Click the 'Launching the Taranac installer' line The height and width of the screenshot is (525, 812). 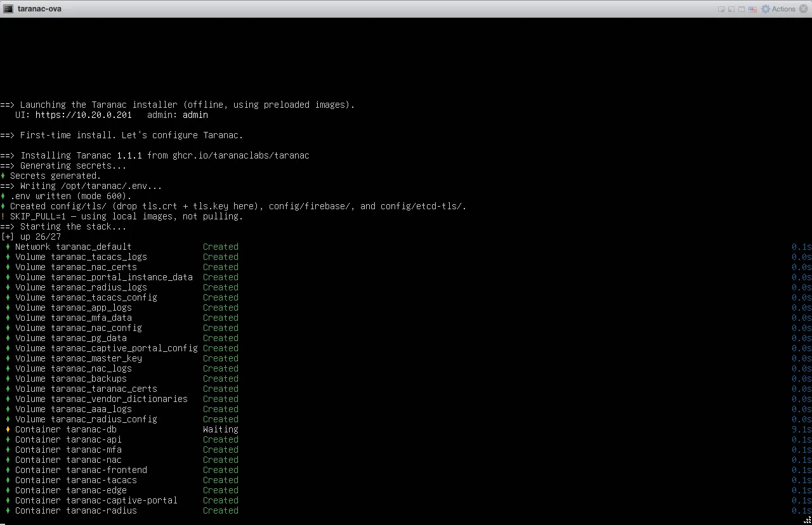coord(178,105)
